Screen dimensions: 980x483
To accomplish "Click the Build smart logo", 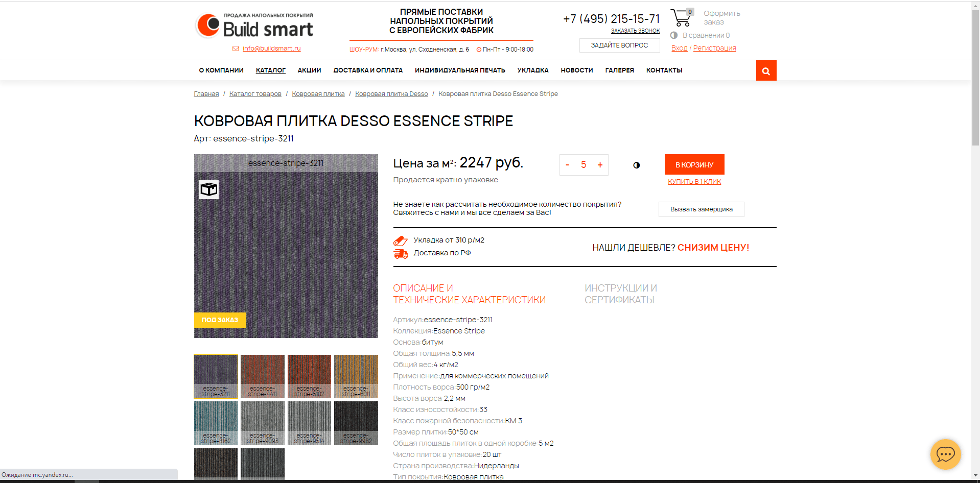I will [254, 26].
